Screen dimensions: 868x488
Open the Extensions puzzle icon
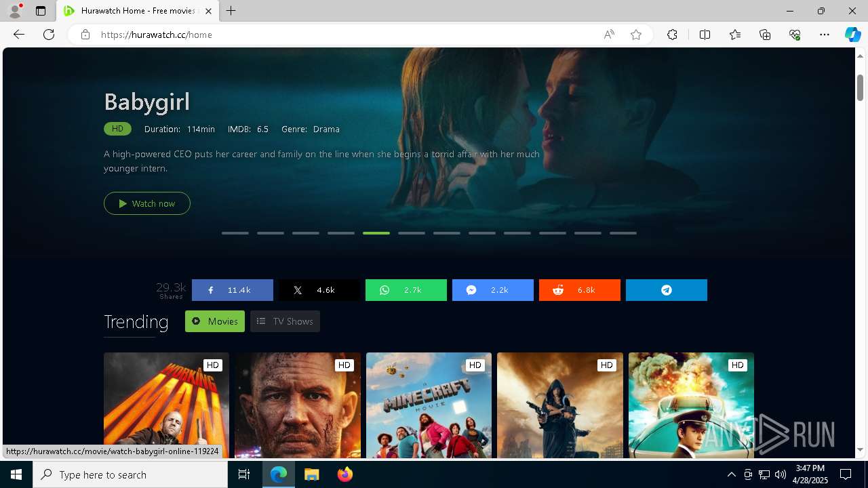[x=672, y=35]
